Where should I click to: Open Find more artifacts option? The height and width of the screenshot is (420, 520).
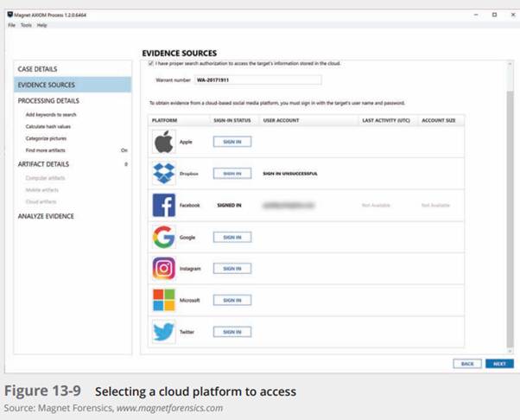pyautogui.click(x=46, y=150)
